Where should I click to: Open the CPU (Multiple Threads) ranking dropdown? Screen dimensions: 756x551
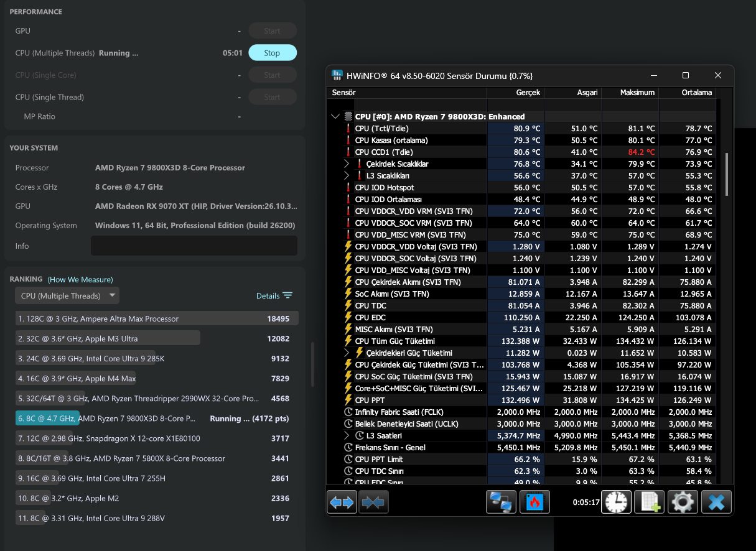tap(67, 296)
